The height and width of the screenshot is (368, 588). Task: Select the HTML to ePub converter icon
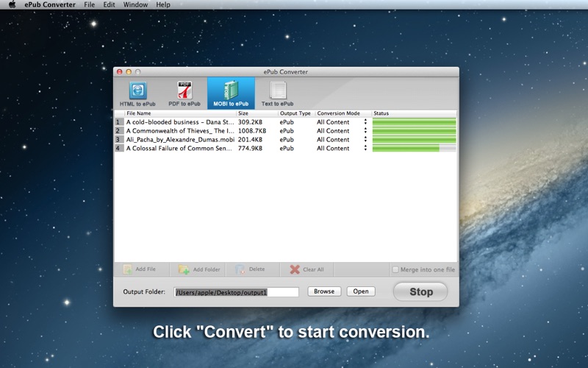click(x=137, y=91)
